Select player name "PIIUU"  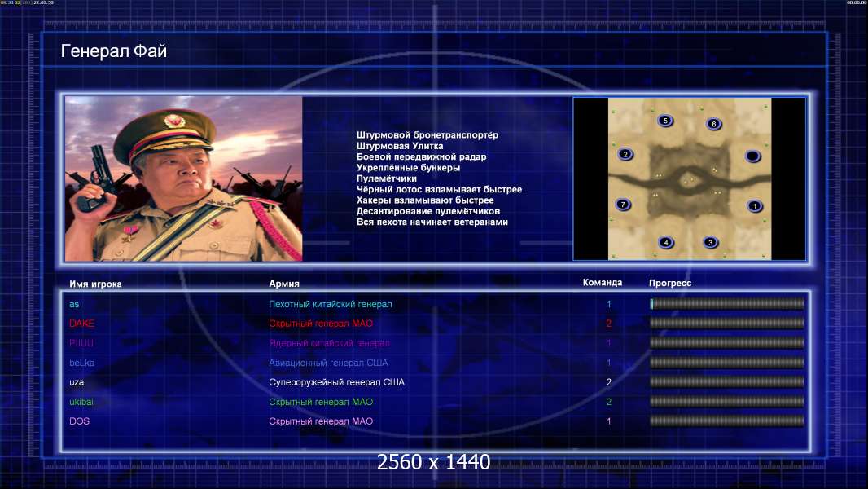tap(81, 343)
